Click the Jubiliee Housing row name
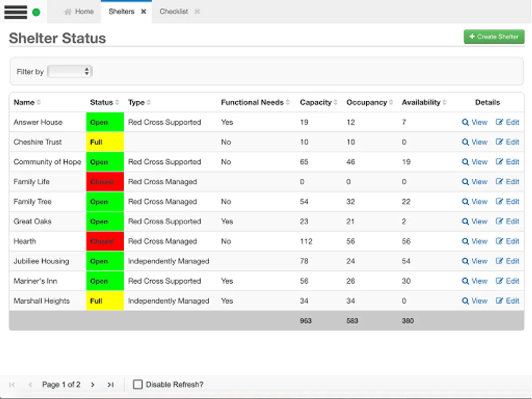Image resolution: width=532 pixels, height=399 pixels. (41, 261)
